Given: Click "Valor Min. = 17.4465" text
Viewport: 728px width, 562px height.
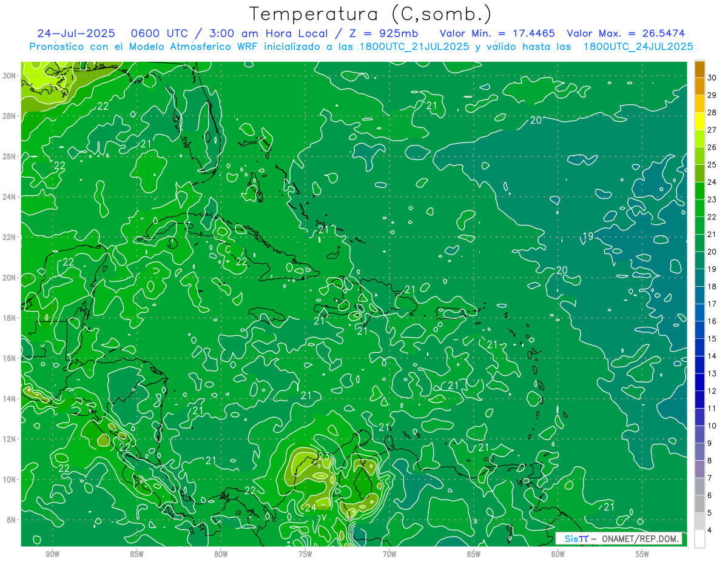Looking at the screenshot, I should pos(497,33).
